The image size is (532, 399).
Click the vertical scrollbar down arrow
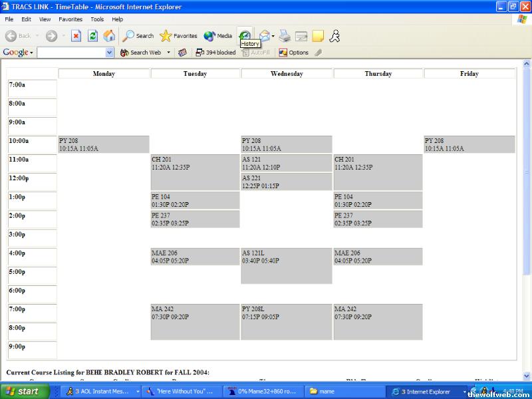click(527, 376)
